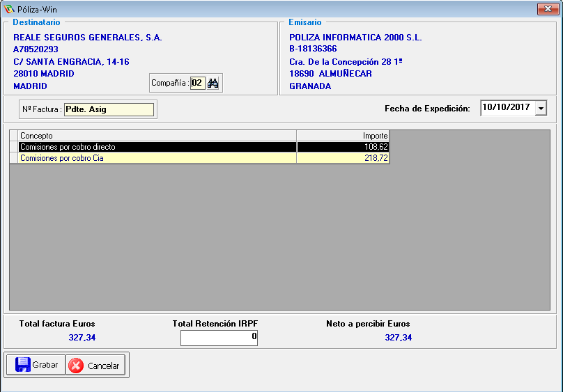Screen dimensions: 563x392
Task: Click the Importe column header
Action: [343, 136]
